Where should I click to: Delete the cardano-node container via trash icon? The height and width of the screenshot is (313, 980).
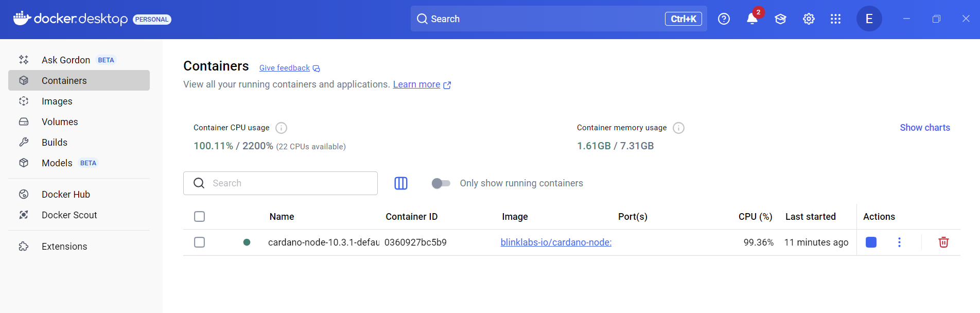(x=943, y=242)
